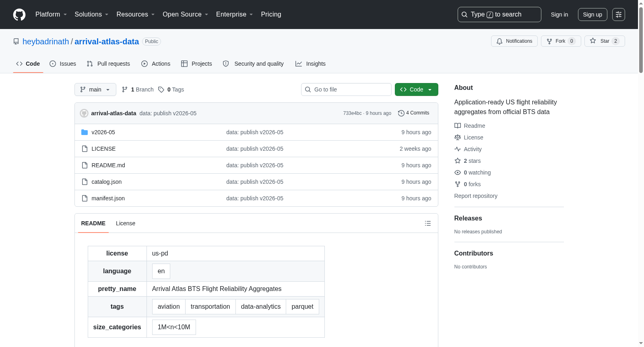The width and height of the screenshot is (644, 347).
Task: Click the 'transportation' tag cell
Action: click(x=211, y=307)
